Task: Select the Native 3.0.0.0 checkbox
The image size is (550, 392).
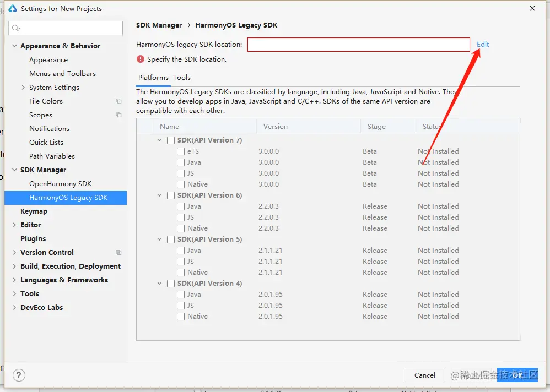Action: click(181, 184)
